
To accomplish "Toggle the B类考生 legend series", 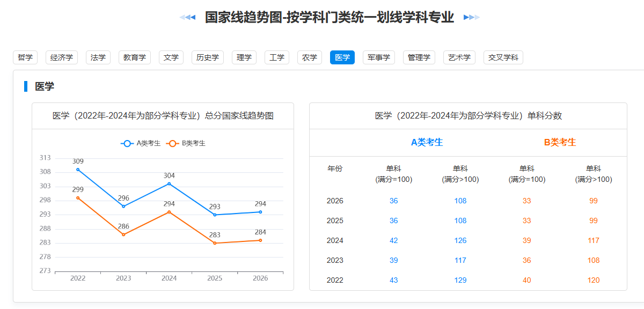I will pyautogui.click(x=186, y=143).
